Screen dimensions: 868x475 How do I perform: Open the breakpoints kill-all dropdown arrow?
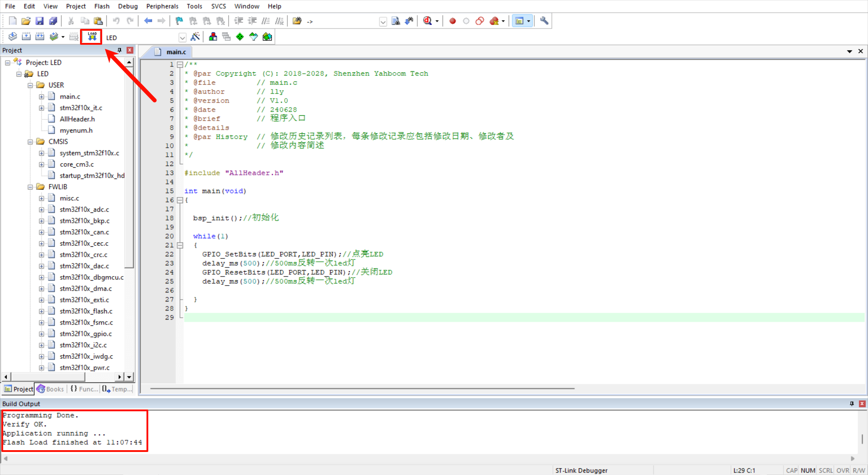coord(503,21)
